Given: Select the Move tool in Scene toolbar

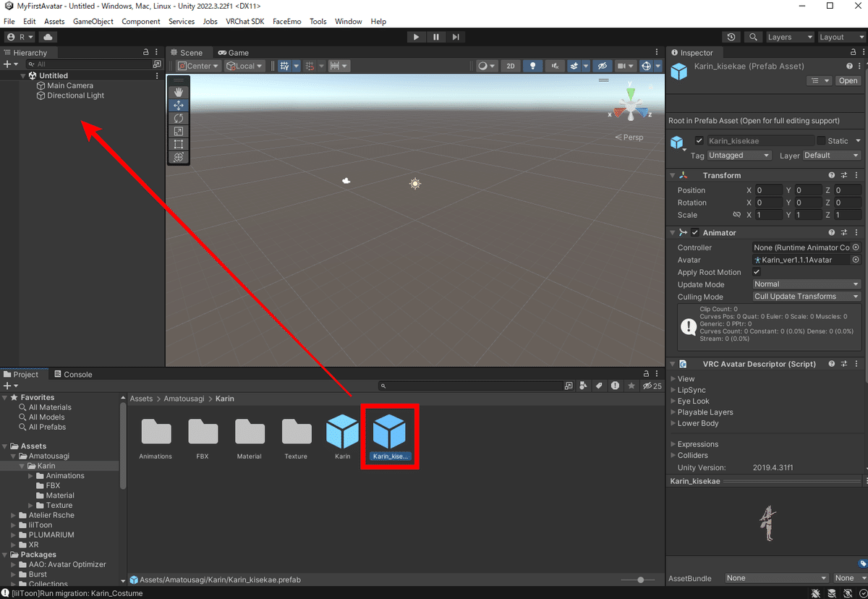Looking at the screenshot, I should click(179, 106).
